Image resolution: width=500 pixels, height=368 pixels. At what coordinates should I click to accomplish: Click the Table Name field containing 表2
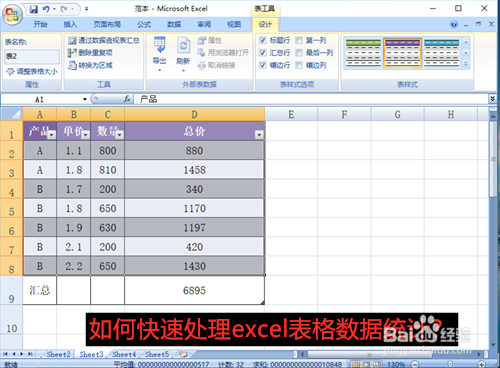pos(32,56)
